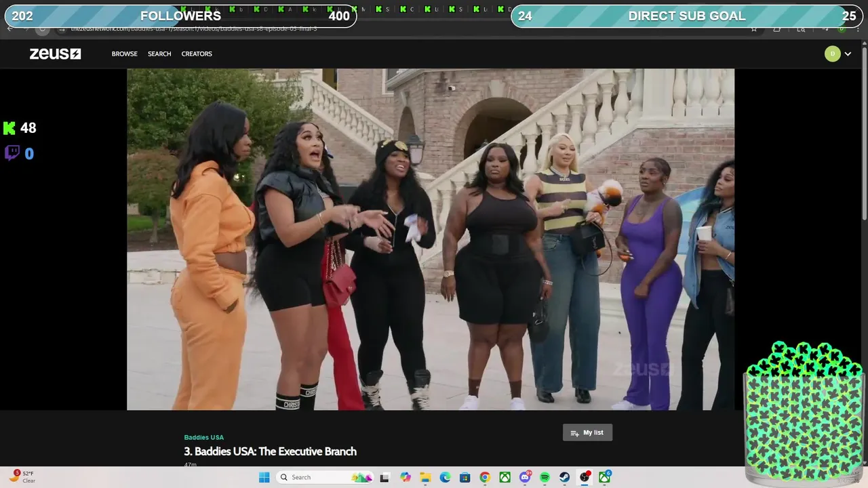Switch to OBS Studio in the taskbar
Image resolution: width=868 pixels, height=488 pixels.
click(584, 477)
